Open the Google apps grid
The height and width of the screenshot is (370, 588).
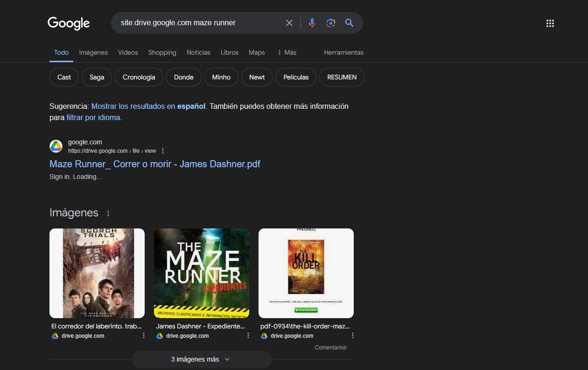pyautogui.click(x=550, y=23)
